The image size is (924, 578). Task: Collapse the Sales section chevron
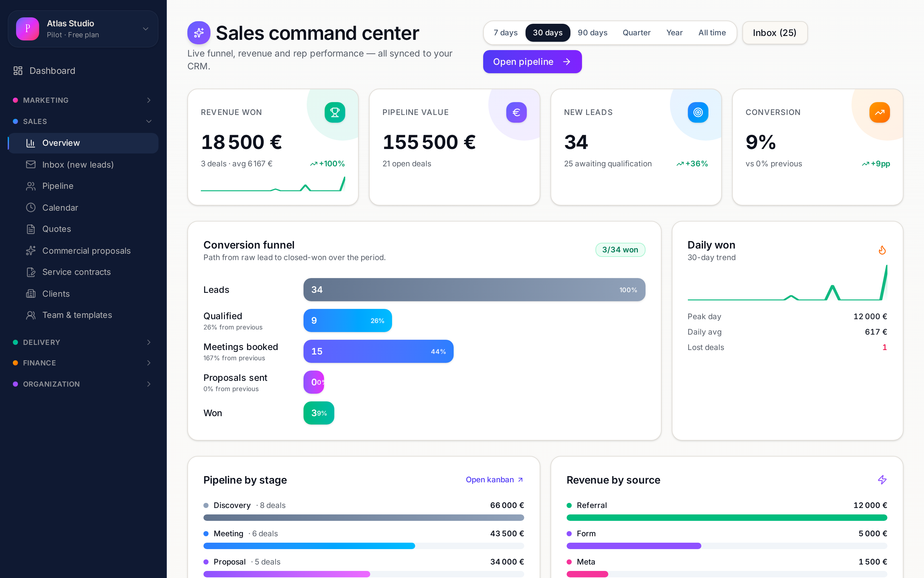tap(149, 122)
